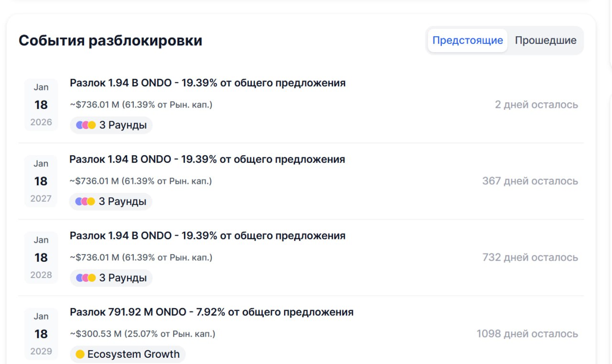Click the yellow round dot in the 2027 event badge
Viewport: 612px width, 364px height.
(91, 201)
